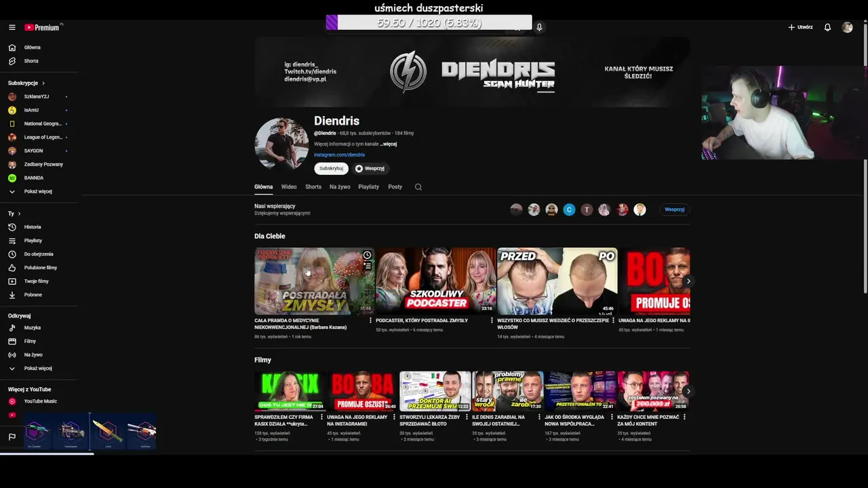This screenshot has height=488, width=868.
Task: Expand the Subskrypcje section arrow
Action: click(x=43, y=83)
